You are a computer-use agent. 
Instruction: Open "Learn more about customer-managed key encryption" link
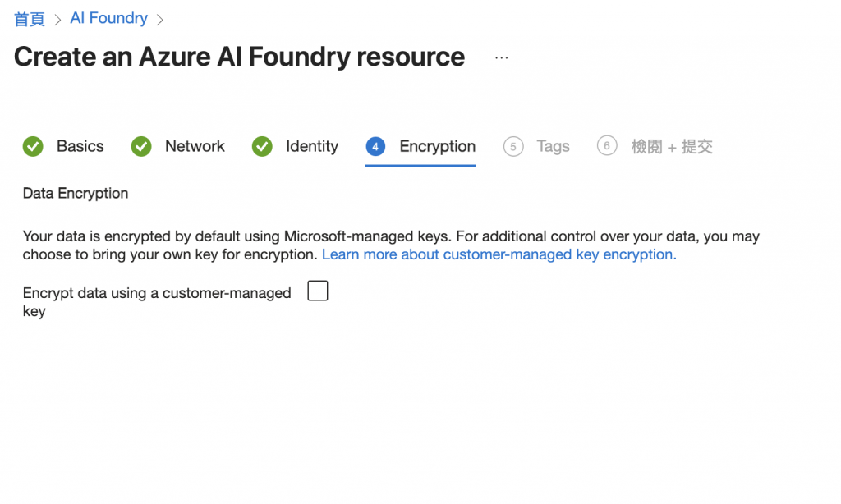[498, 254]
